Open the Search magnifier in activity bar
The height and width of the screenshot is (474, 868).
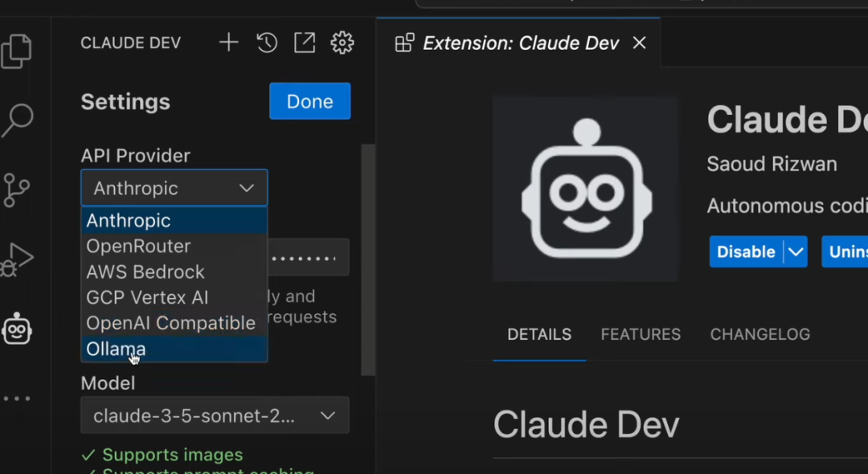17,120
